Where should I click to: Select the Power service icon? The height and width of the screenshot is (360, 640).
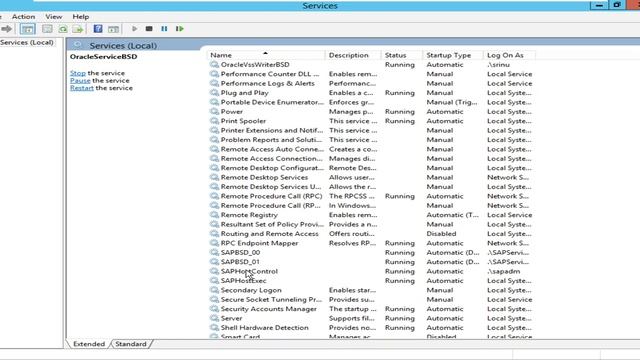pos(214,111)
